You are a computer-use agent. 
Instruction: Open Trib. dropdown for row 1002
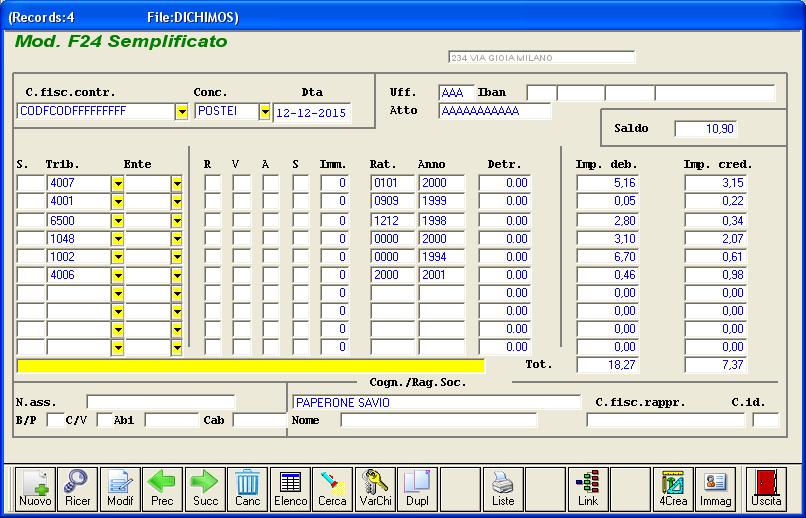118,257
